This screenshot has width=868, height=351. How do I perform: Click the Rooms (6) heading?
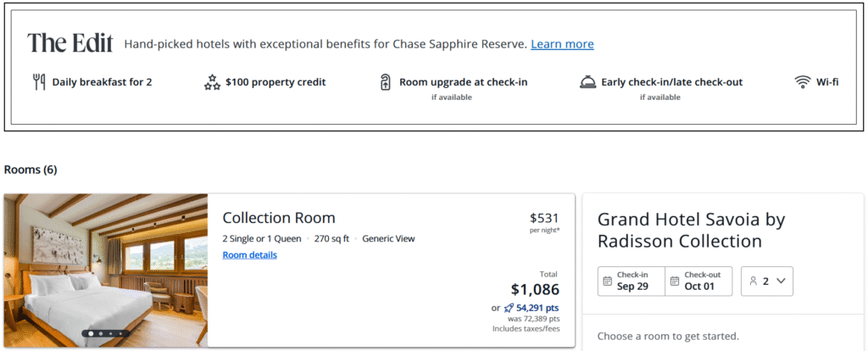(31, 170)
